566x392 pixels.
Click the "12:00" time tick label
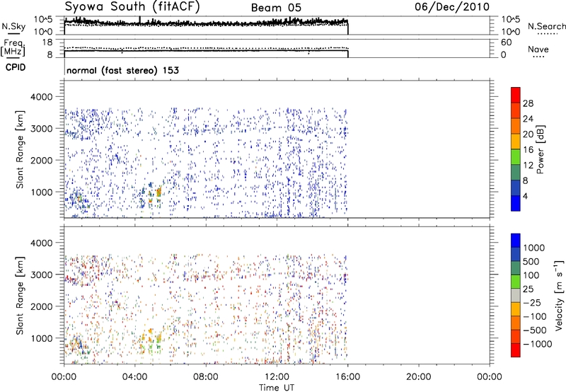(277, 377)
